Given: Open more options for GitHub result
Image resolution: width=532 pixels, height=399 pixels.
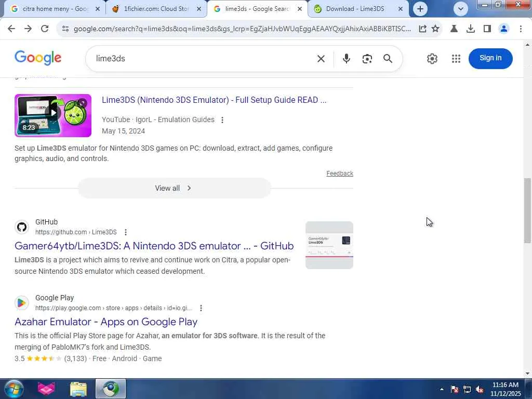Looking at the screenshot, I should point(126,232).
